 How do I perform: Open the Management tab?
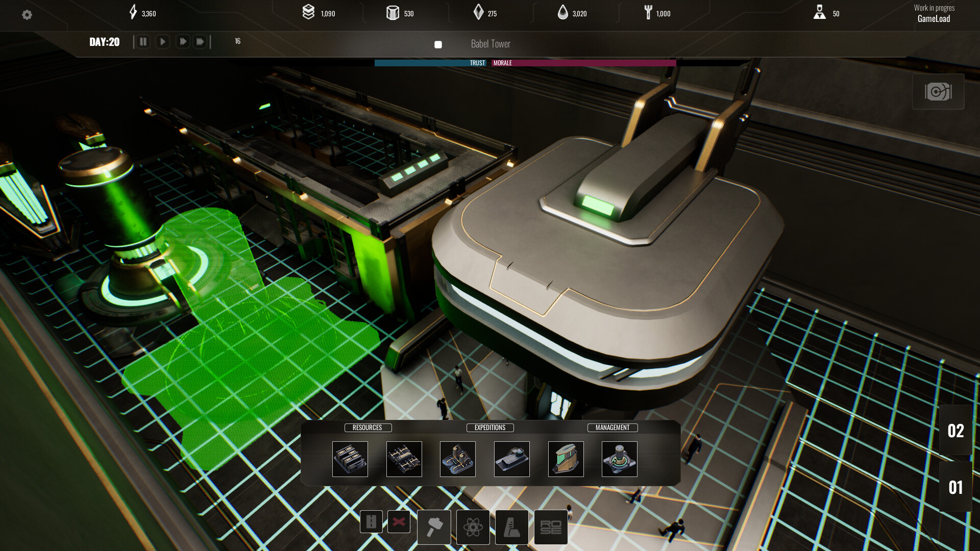(x=612, y=428)
